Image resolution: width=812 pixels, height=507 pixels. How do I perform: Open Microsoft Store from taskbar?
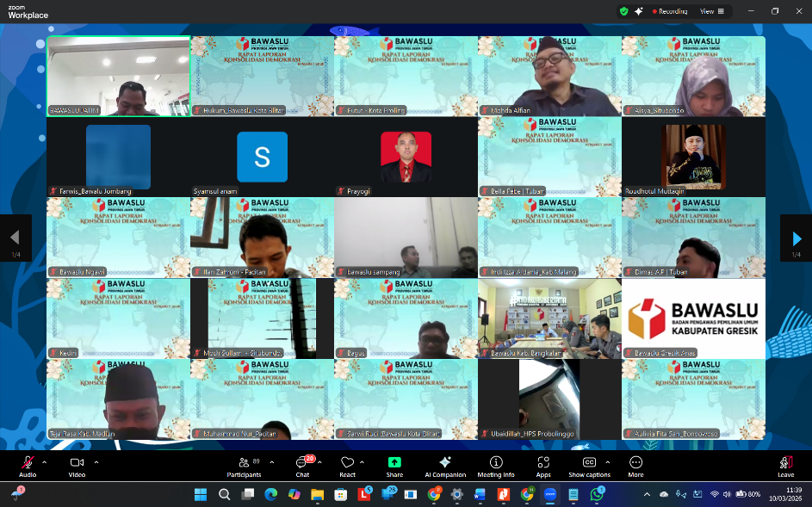[341, 495]
